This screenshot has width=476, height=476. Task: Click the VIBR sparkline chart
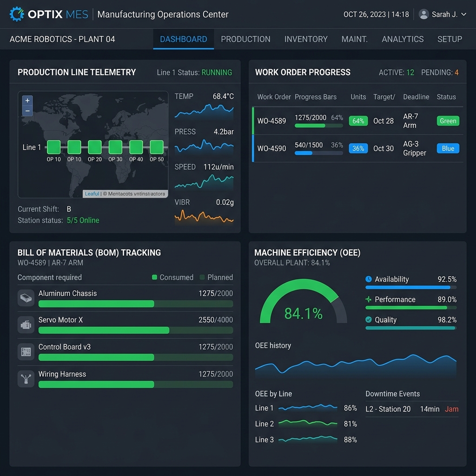[204, 217]
